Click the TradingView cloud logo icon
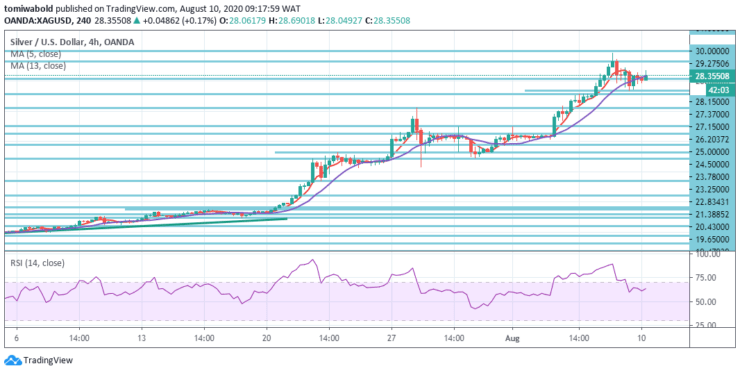Viewport: 740px width, 373px height. 13,361
